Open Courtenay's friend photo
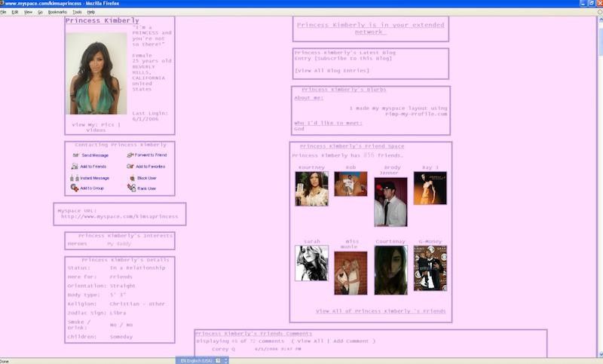The image size is (603, 364). coord(390,271)
